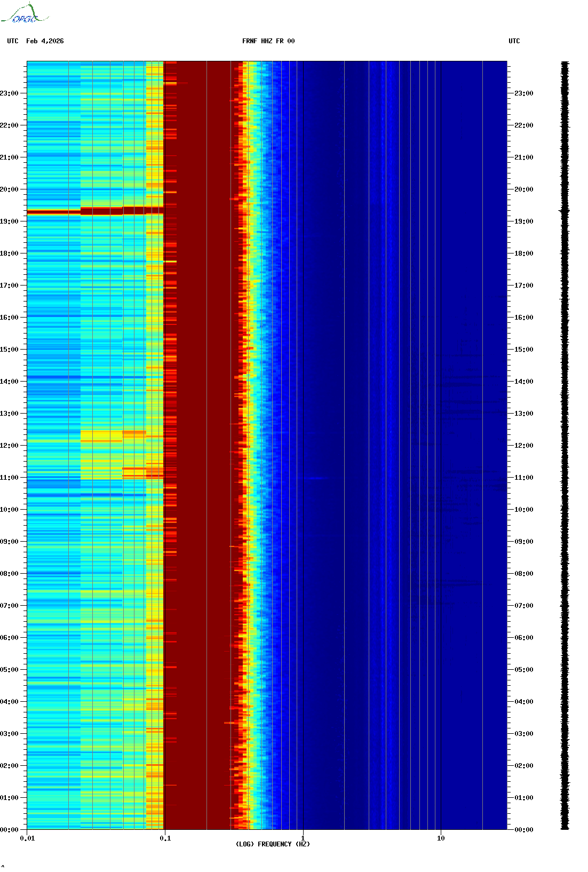Screen dimensions: 588x872
Task: Click the seismogram waveform strip at far right
Action: point(565,445)
